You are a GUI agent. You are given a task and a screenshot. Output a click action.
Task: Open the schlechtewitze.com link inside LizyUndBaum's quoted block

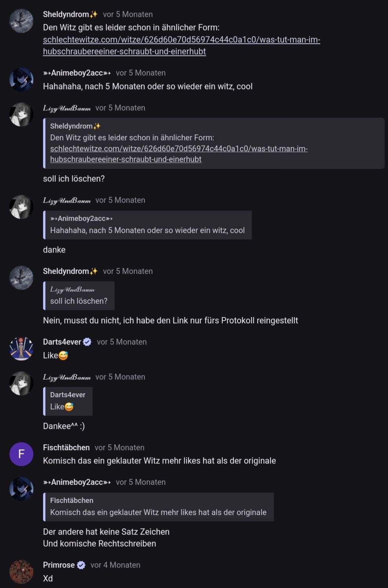coord(179,154)
